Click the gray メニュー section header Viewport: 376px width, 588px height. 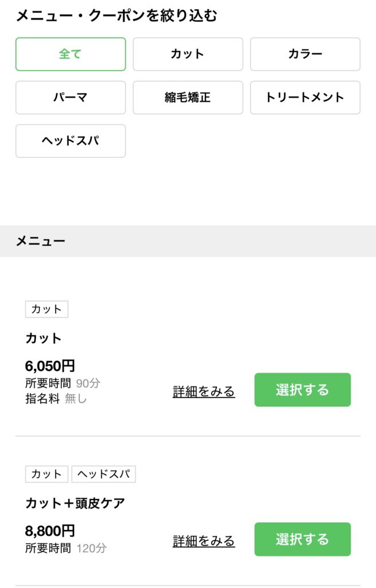click(40, 241)
